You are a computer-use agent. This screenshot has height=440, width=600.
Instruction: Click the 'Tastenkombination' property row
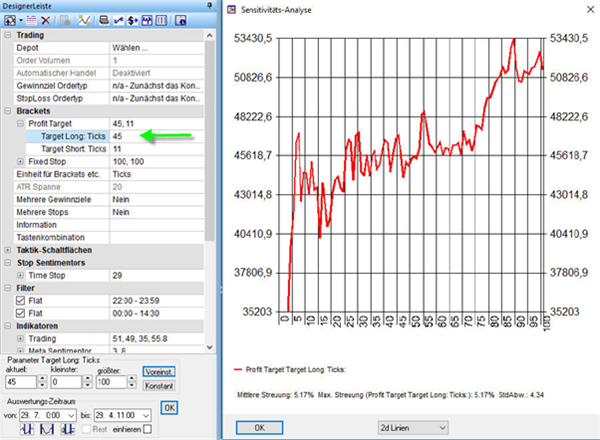(x=109, y=237)
